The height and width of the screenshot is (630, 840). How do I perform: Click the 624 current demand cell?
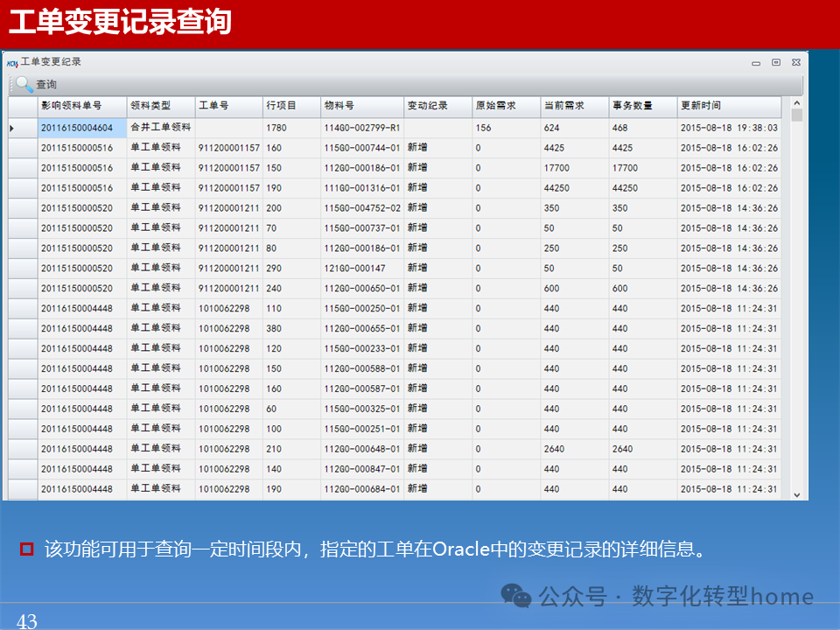click(x=574, y=128)
